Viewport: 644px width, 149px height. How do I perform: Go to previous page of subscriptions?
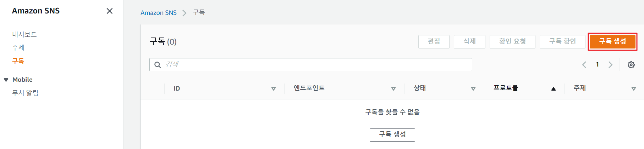tap(584, 65)
